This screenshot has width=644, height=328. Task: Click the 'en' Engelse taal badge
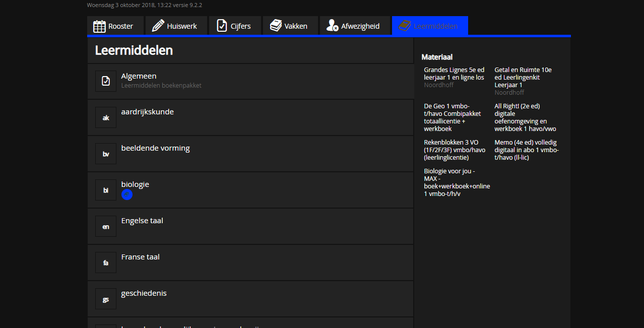(106, 226)
